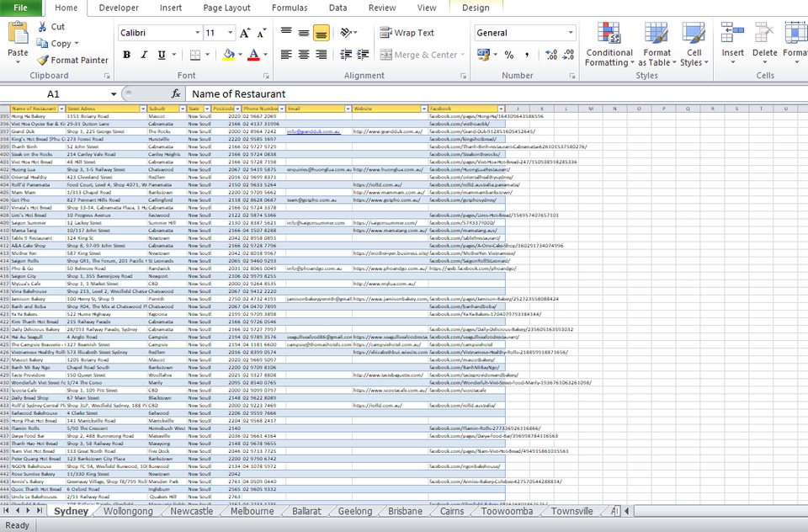Align text left

click(x=286, y=55)
